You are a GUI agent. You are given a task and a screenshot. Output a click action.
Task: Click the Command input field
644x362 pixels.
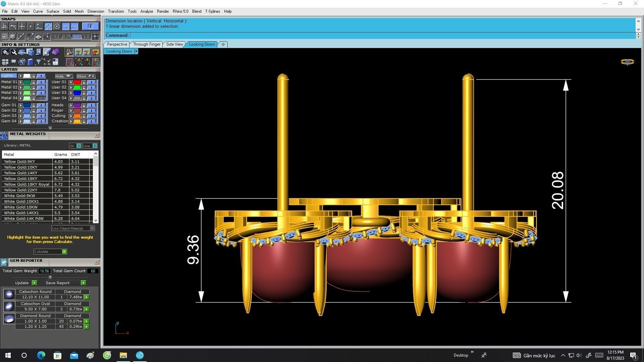pos(382,36)
